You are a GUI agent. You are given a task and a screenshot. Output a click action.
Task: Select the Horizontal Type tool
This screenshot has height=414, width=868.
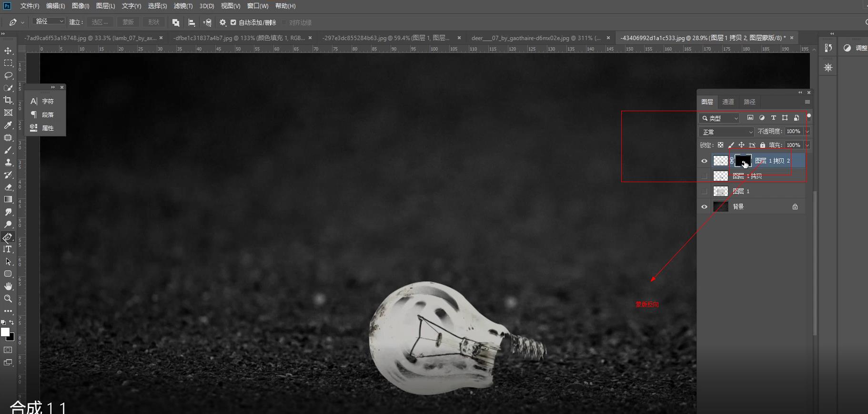coord(8,249)
